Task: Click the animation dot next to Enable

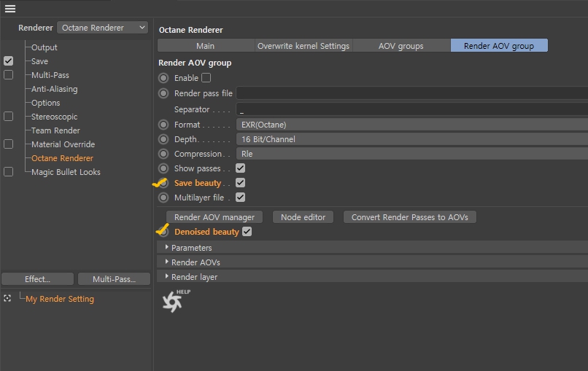Action: (163, 78)
